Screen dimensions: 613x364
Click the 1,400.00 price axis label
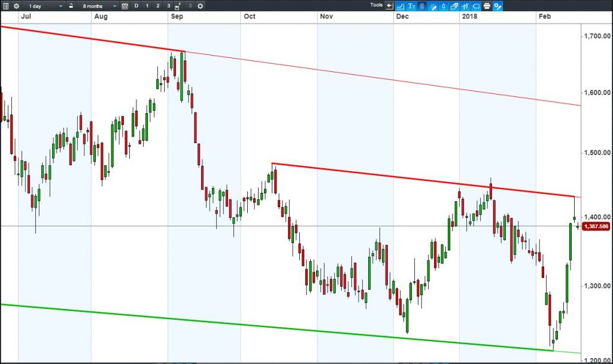click(x=597, y=217)
